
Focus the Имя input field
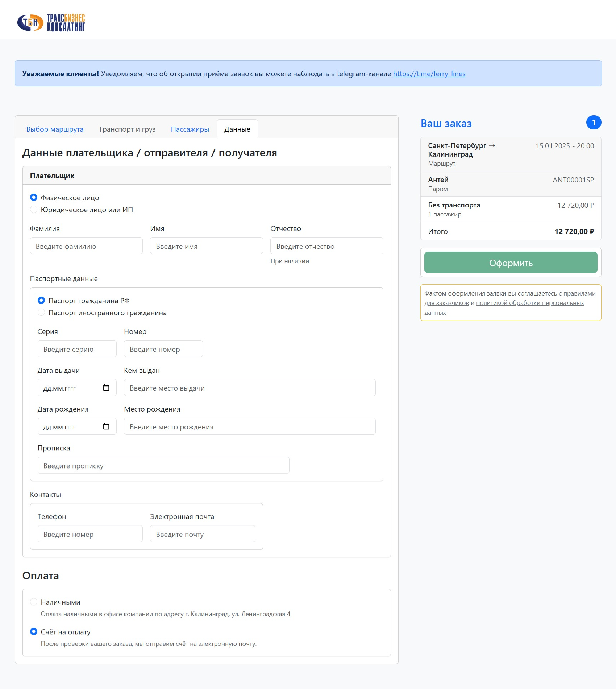(x=207, y=246)
